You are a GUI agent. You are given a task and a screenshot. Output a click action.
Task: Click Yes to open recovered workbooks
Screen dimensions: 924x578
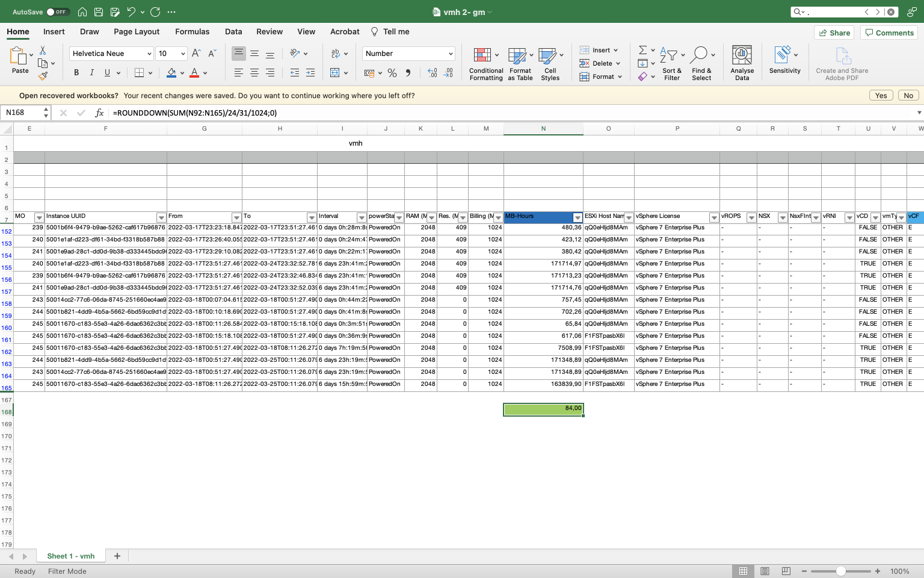[881, 95]
